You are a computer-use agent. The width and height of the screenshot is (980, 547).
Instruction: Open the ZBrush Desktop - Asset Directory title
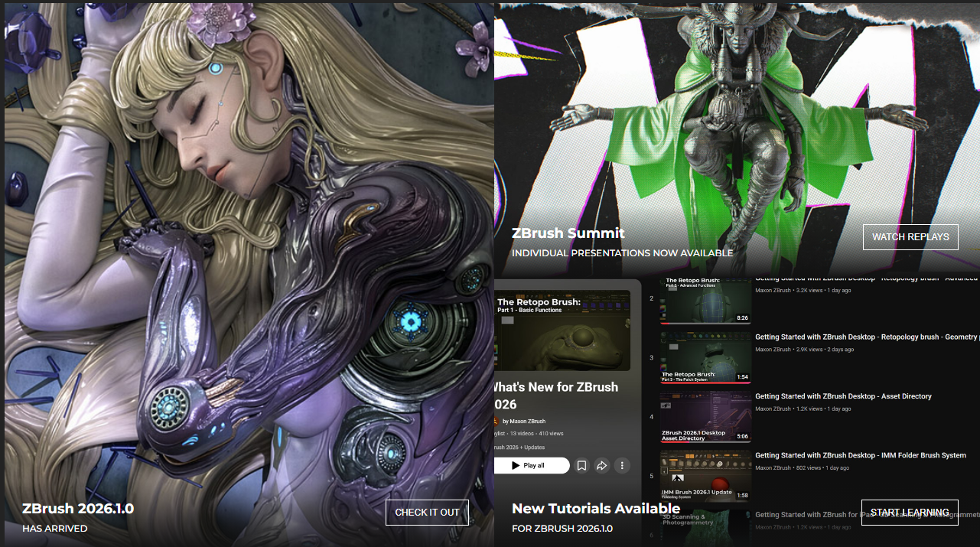843,396
